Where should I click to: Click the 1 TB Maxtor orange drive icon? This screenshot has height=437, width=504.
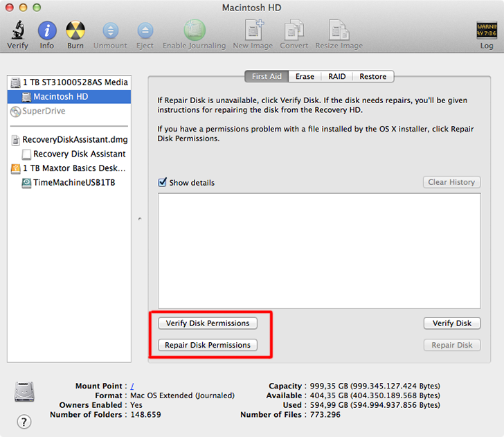pyautogui.click(x=15, y=168)
